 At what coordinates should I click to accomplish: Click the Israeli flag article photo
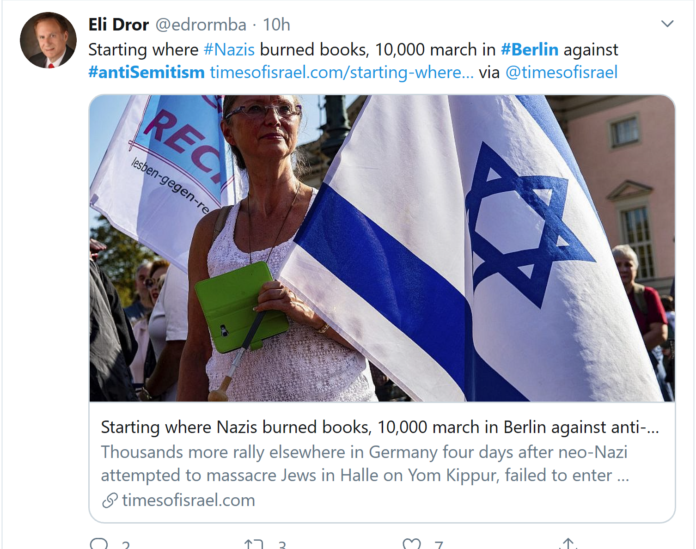click(x=382, y=248)
